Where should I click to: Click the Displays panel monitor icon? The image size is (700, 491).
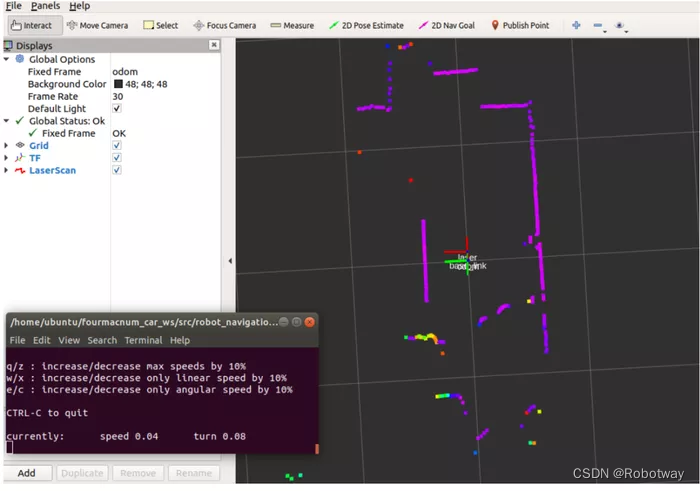[8, 45]
